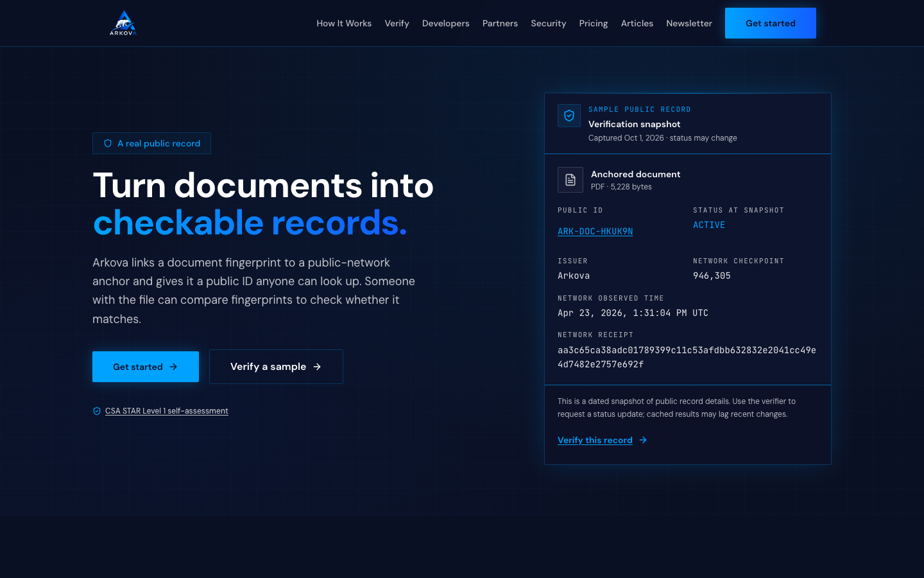Click the document icon beside Anchored document
Viewport: 924px width, 578px height.
click(570, 180)
